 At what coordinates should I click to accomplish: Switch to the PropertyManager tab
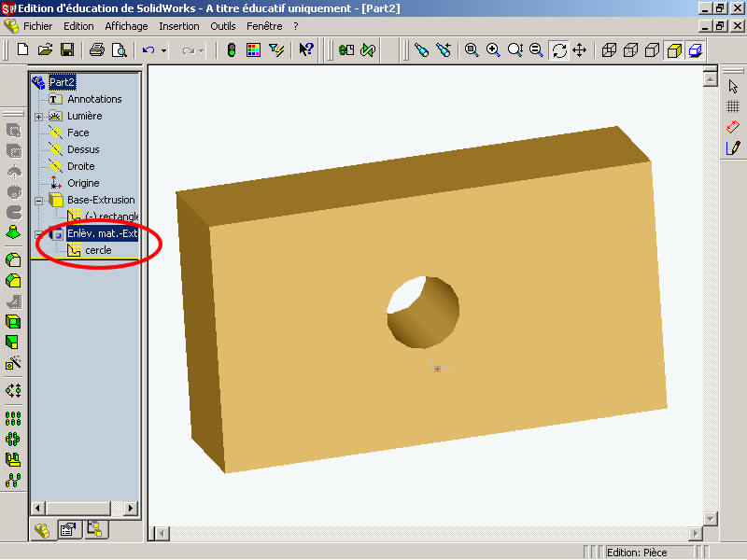[x=68, y=529]
